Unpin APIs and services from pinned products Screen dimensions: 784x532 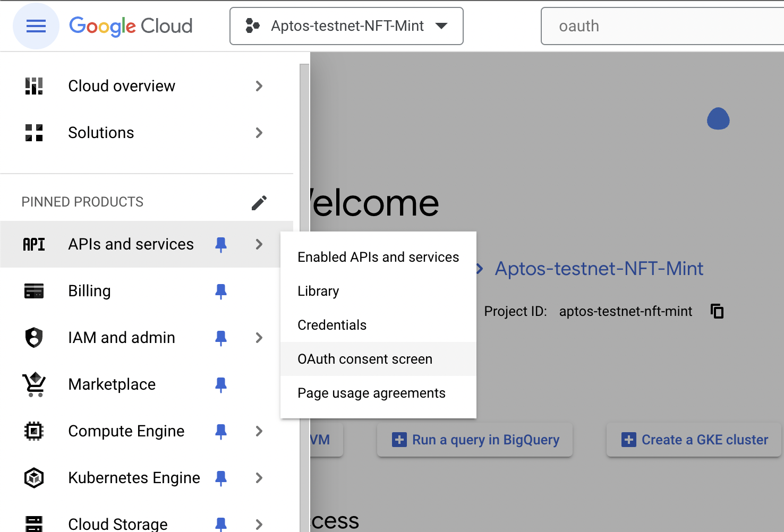pos(221,244)
